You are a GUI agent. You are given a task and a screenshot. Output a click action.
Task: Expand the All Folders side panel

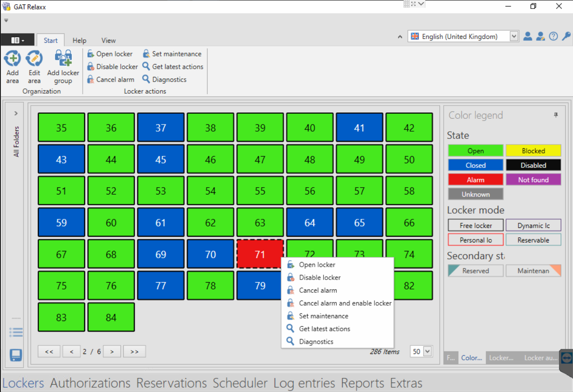pos(16,113)
